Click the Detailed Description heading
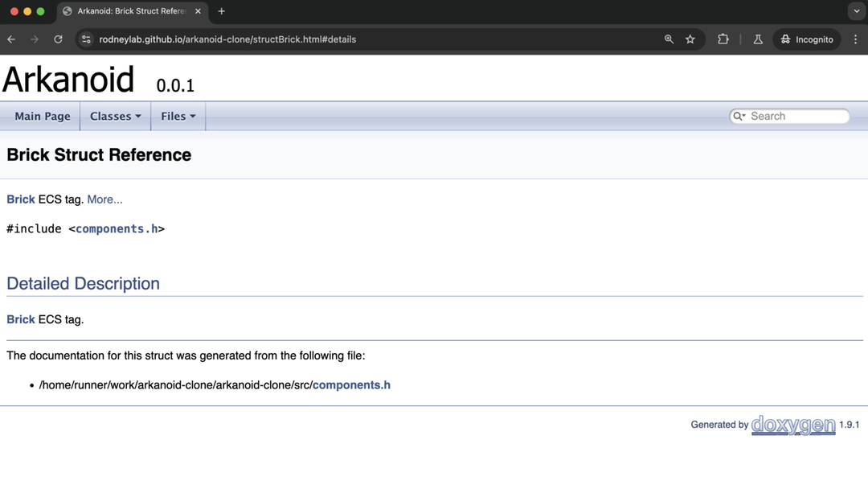 (x=83, y=284)
